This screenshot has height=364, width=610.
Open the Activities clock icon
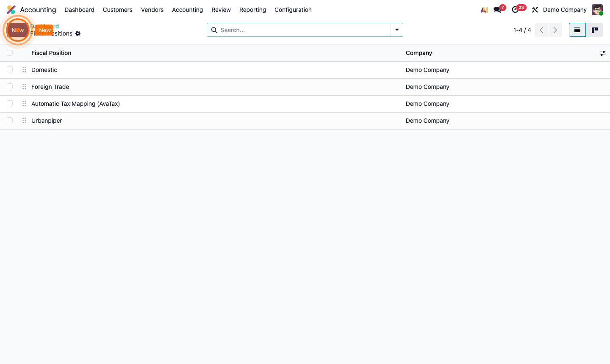pos(516,9)
